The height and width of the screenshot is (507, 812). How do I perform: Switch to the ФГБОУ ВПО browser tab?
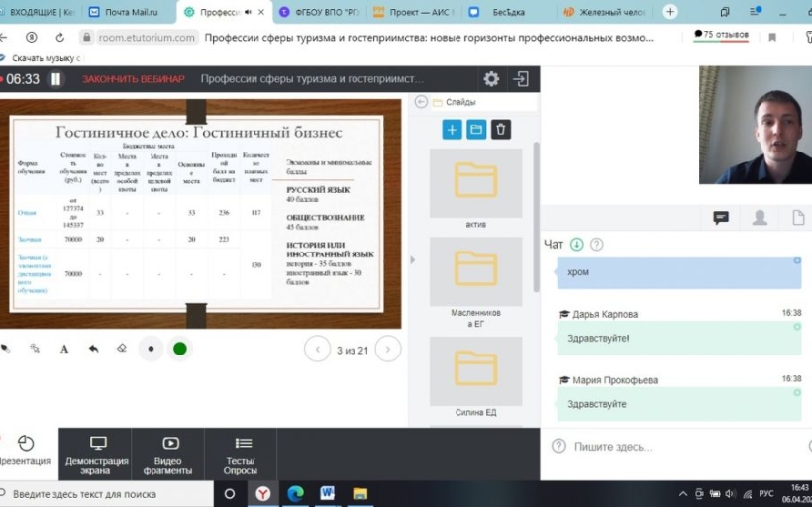point(319,12)
